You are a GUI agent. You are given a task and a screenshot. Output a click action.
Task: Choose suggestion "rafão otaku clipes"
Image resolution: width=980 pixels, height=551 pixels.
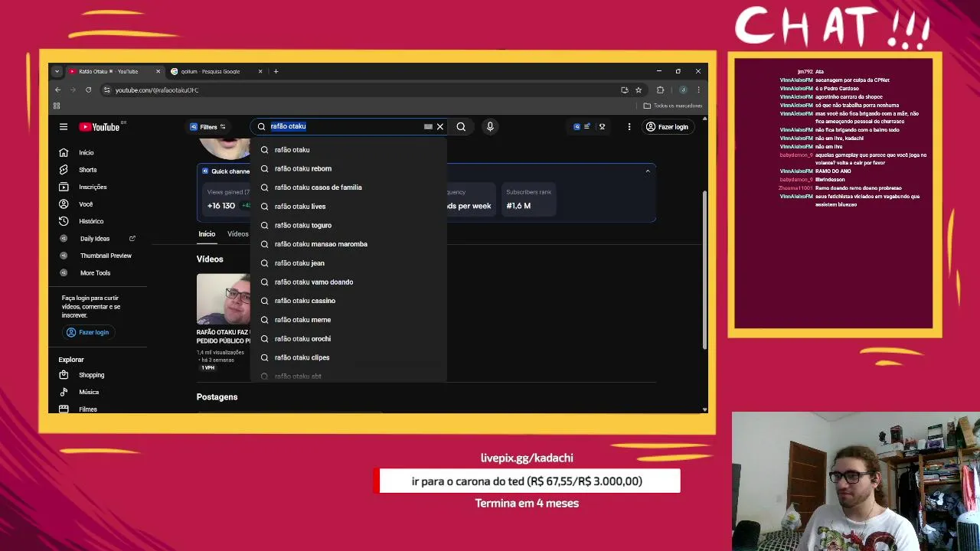348,357
